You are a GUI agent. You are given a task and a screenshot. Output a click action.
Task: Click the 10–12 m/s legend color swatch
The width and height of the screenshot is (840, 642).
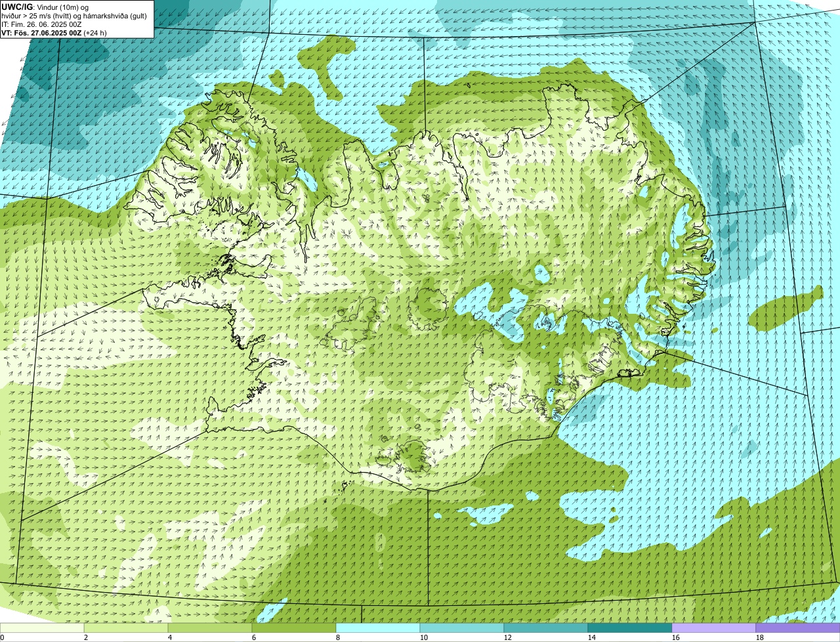coord(462,628)
